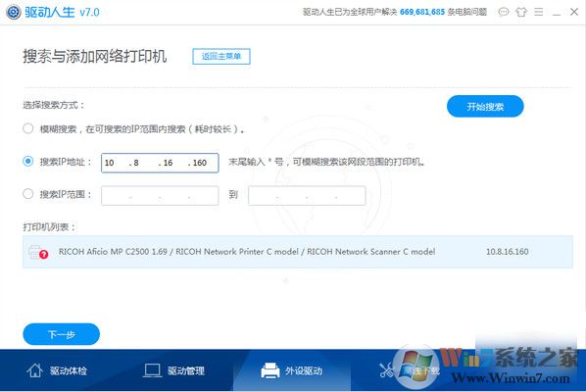Viewport: 586px width, 392px height.
Task: Switch to the 驱动体检 tab
Action: (x=57, y=370)
